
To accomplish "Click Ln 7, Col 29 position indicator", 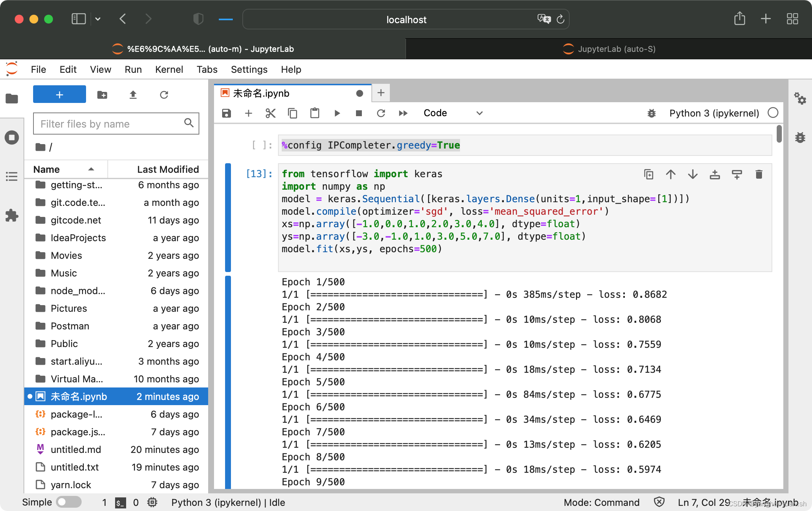I will tap(704, 502).
